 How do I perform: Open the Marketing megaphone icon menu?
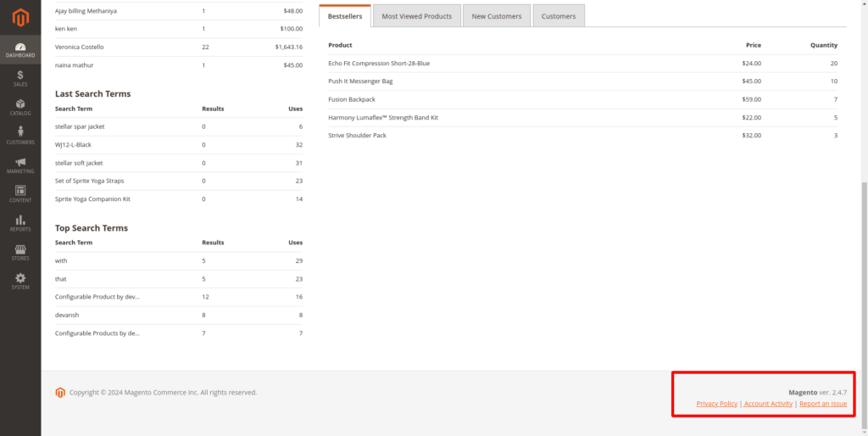pos(20,165)
